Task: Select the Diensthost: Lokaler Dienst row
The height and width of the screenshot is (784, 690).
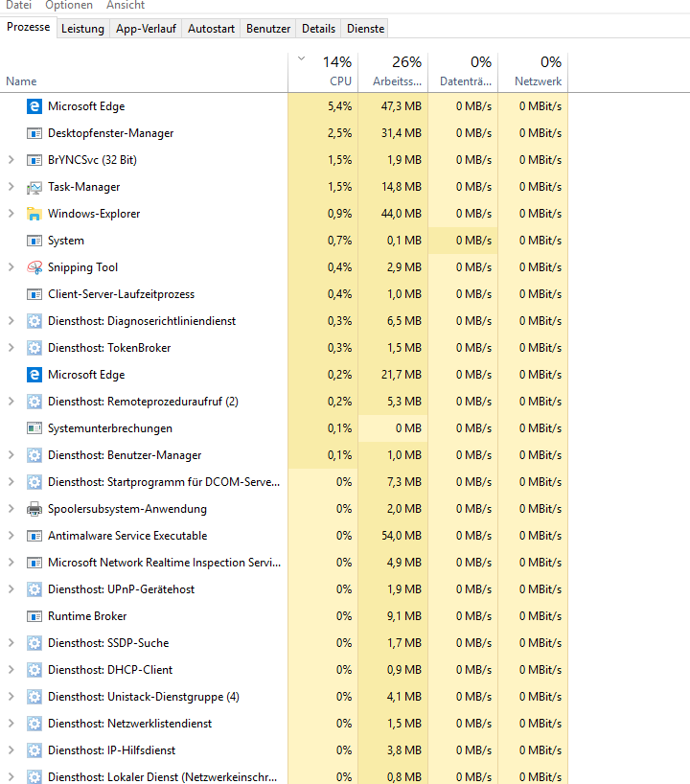Action: point(284,777)
